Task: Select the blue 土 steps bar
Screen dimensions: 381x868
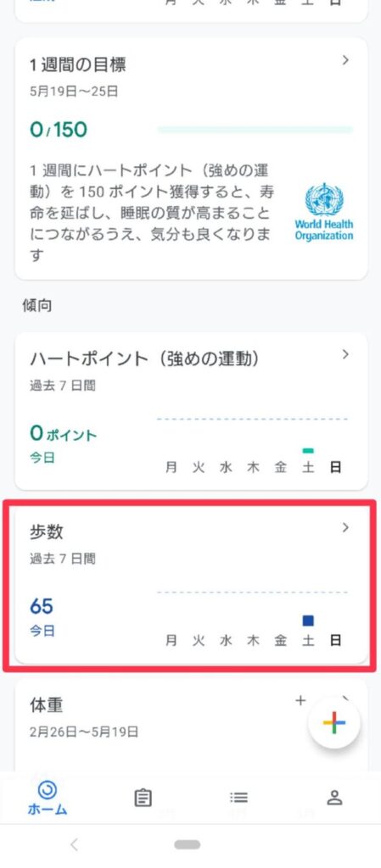Action: coord(309,620)
